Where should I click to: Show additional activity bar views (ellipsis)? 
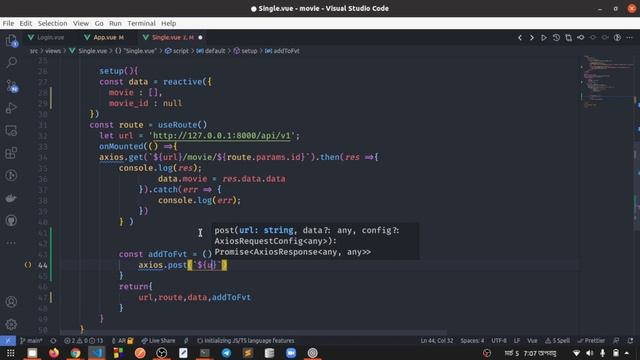point(11,243)
